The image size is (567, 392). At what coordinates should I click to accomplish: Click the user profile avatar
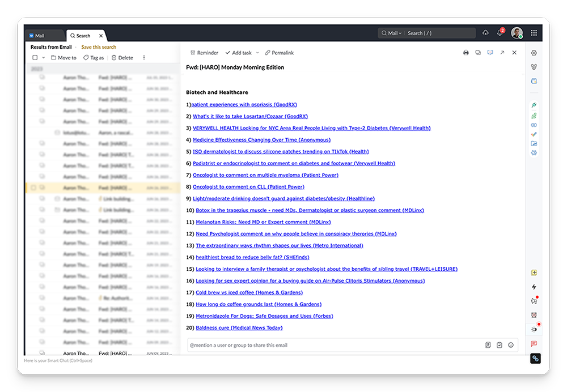coord(517,33)
